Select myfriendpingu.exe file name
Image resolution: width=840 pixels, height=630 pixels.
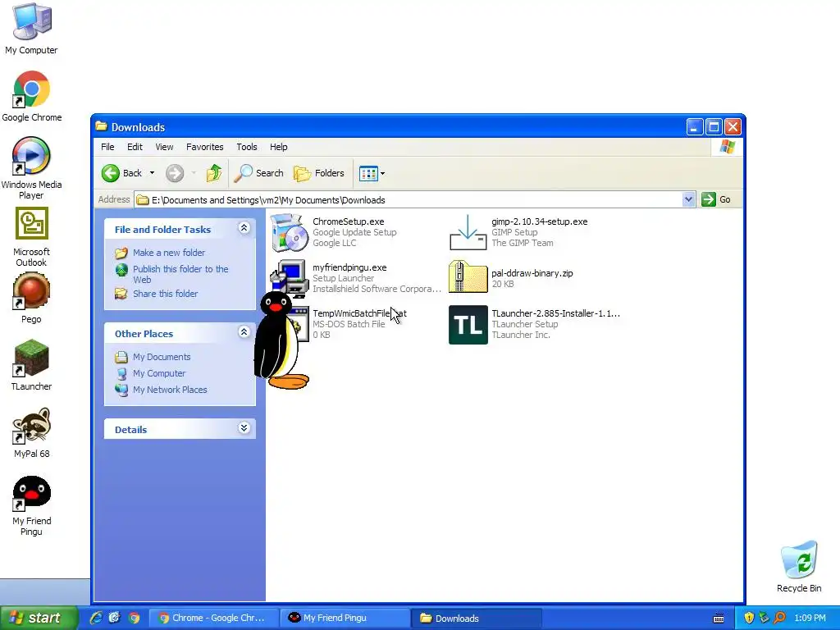349,267
